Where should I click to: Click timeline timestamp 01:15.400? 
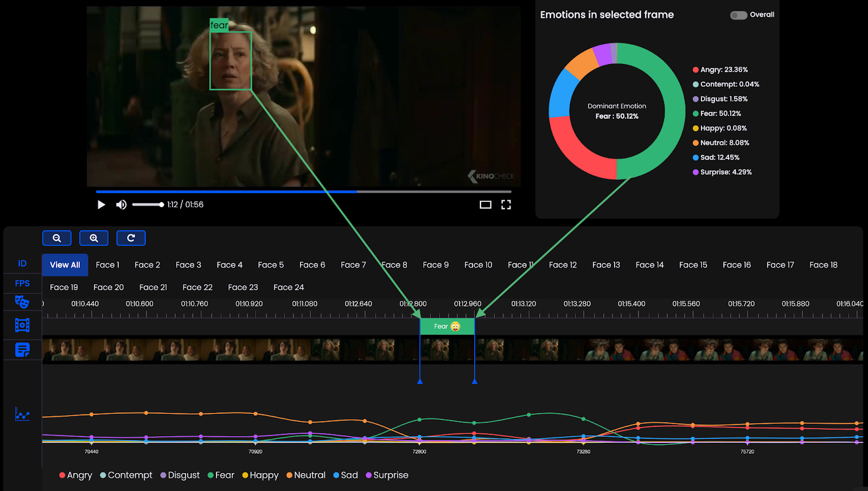(x=631, y=304)
